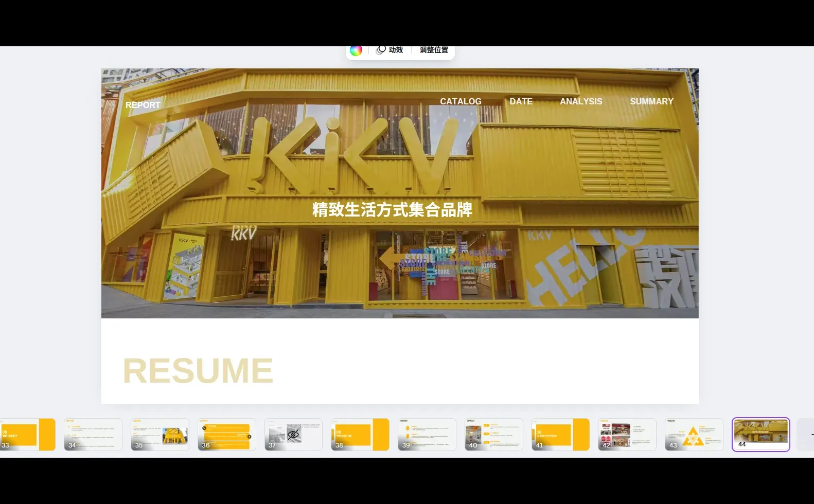Open slide 43 triangle diagram thumbnail
The width and height of the screenshot is (814, 504).
(694, 435)
